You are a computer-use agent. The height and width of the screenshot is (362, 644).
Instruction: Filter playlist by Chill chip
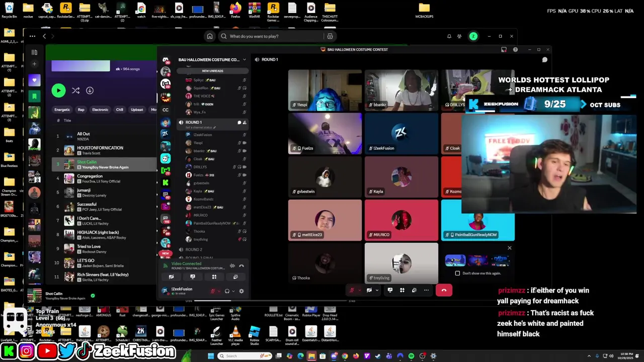120,110
